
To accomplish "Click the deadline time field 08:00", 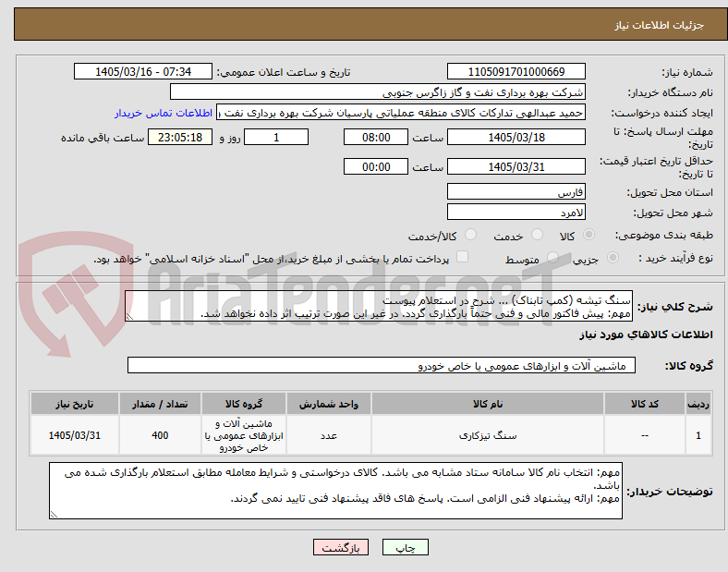I will click(x=376, y=138).
